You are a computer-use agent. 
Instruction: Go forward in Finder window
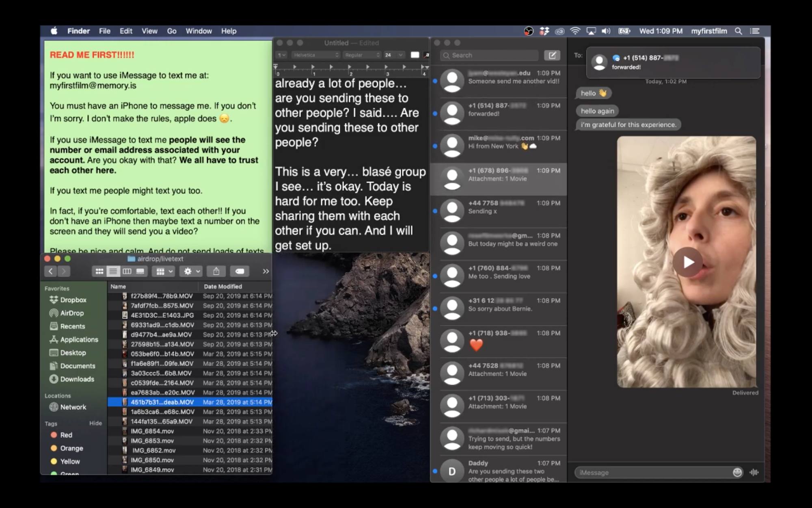tap(64, 271)
